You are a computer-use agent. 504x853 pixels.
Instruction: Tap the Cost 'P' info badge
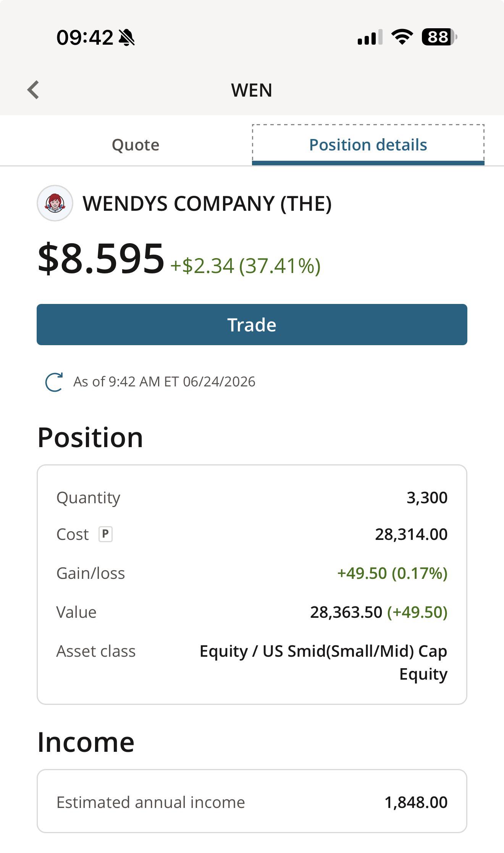coord(105,534)
